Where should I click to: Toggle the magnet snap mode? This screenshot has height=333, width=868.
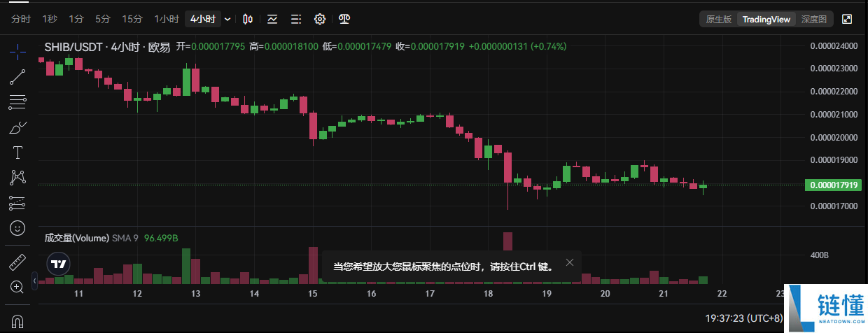pyautogui.click(x=17, y=321)
